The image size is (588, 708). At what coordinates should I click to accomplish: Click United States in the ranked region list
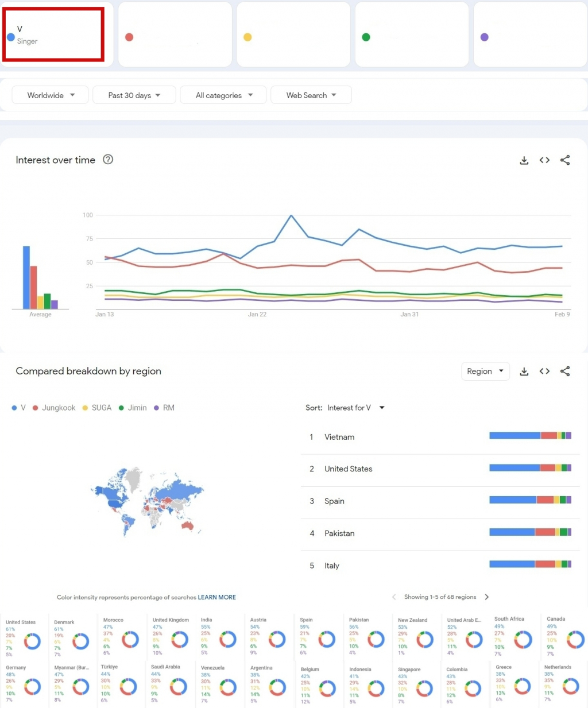pos(348,469)
